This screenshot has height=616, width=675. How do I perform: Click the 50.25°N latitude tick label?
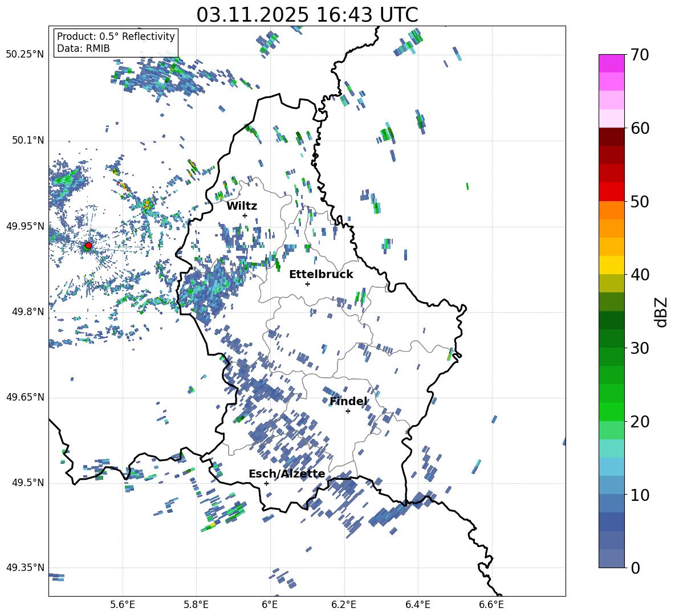pos(25,55)
